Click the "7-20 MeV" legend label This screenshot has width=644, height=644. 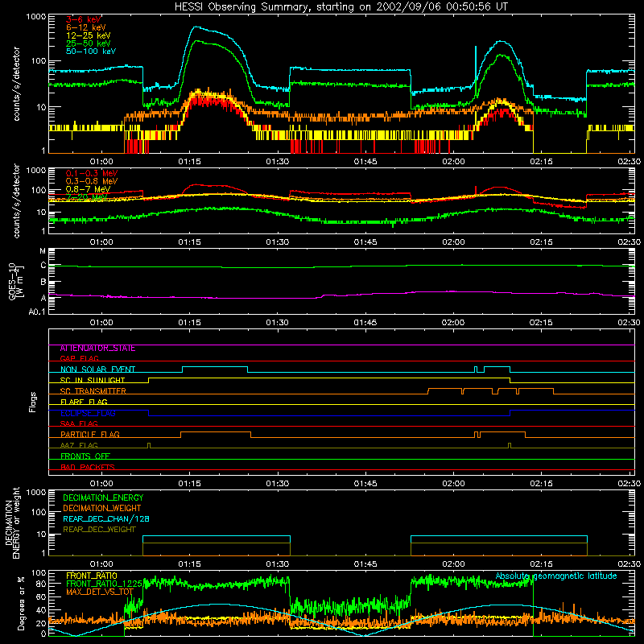tap(87, 197)
